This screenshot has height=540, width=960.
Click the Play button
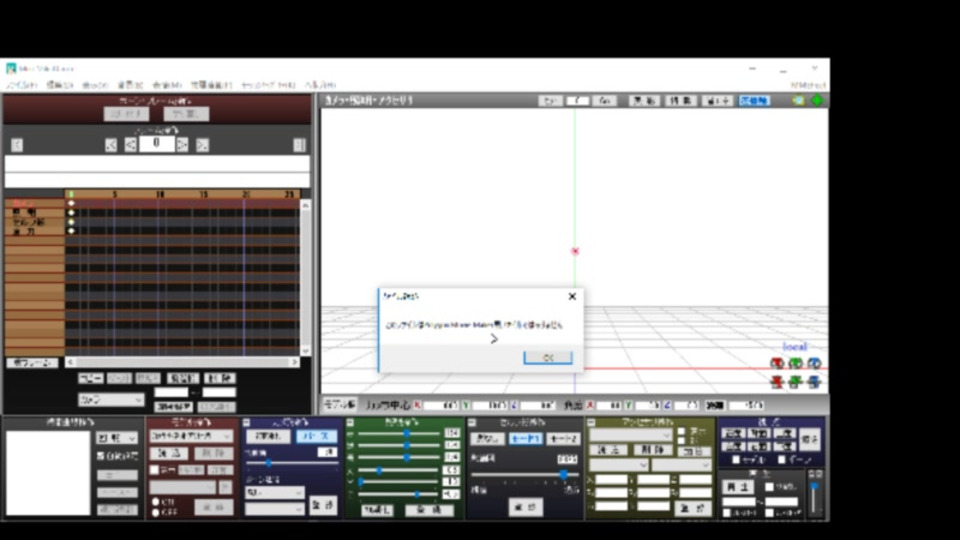(x=738, y=487)
